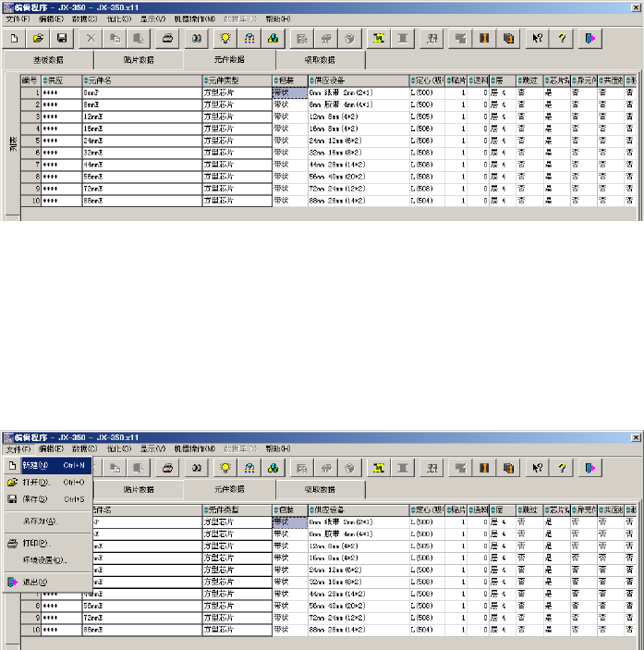644x650 pixels.
Task: Switch to 贴片数据 tab in upper window
Action: 139,60
